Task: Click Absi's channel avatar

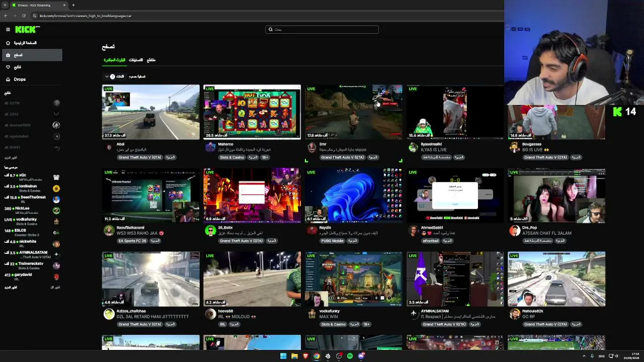Action: (109, 147)
